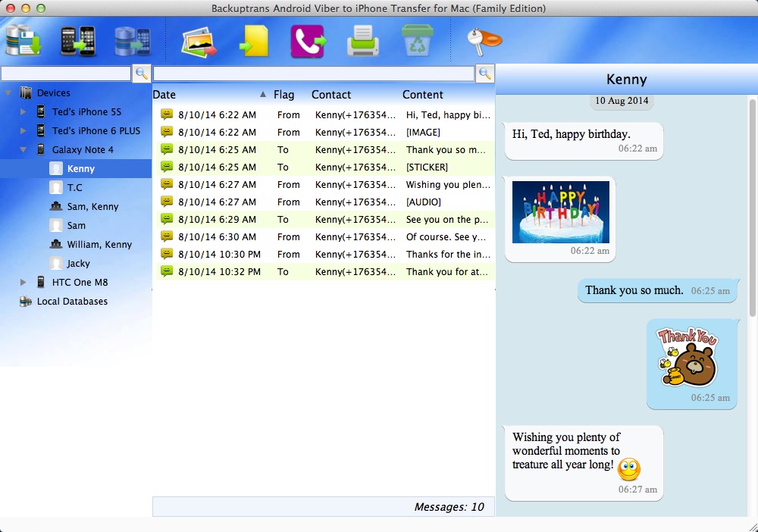Select the Kenny contact
This screenshot has height=532, width=758.
pos(81,169)
